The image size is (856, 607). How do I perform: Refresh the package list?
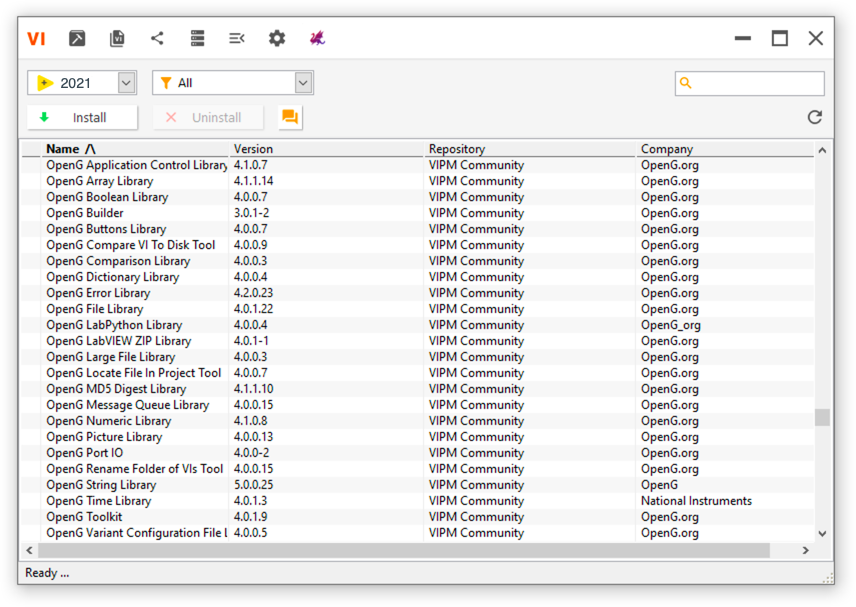point(814,117)
